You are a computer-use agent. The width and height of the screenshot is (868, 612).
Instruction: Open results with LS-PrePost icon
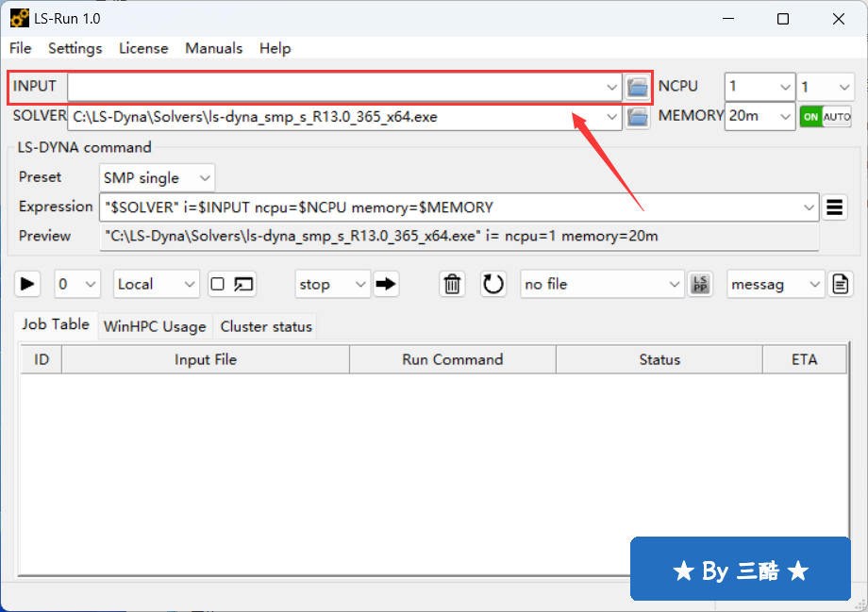point(700,284)
